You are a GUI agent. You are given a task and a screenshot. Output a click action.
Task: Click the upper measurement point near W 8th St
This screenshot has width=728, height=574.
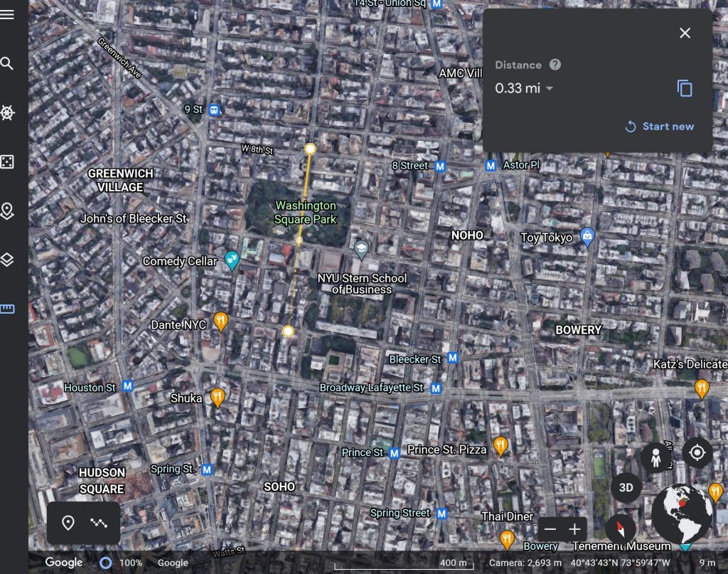click(310, 149)
